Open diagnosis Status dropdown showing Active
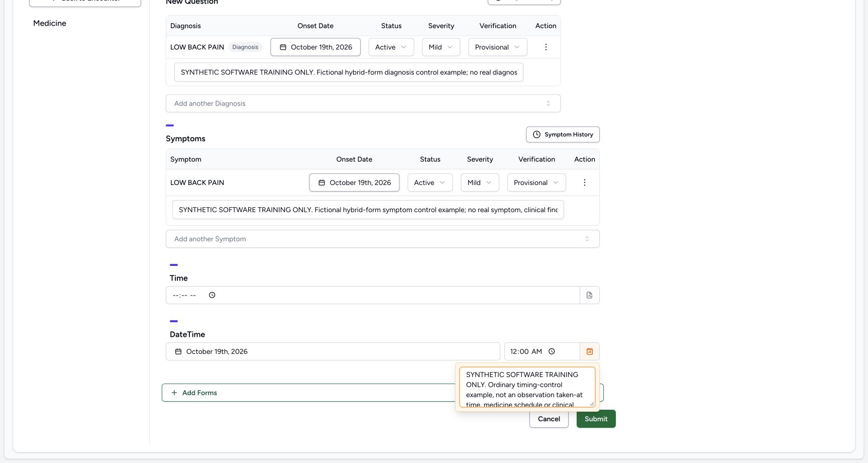 [x=391, y=47]
